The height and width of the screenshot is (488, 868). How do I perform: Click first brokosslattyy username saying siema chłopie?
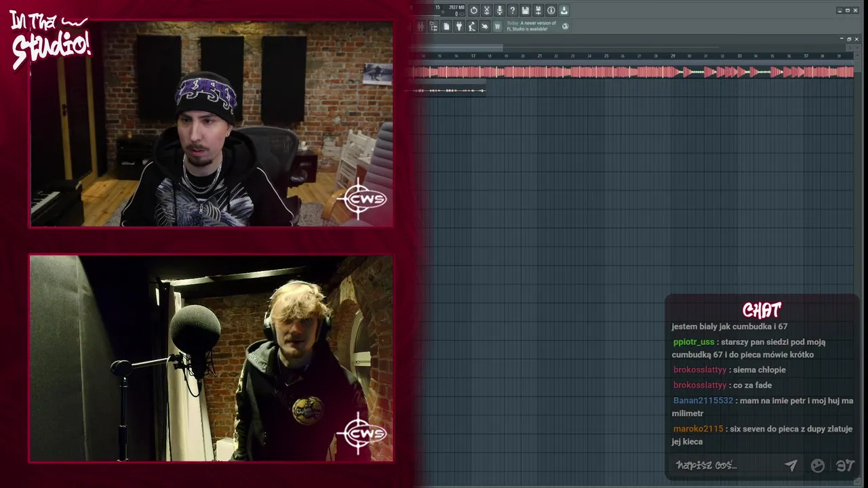click(x=700, y=370)
